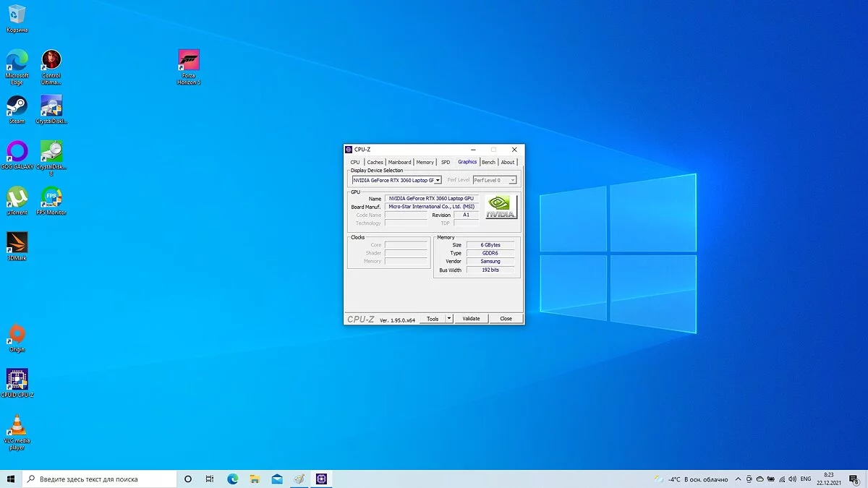Click the Windows taskbar search field
This screenshot has width=868, height=488.
click(101, 479)
